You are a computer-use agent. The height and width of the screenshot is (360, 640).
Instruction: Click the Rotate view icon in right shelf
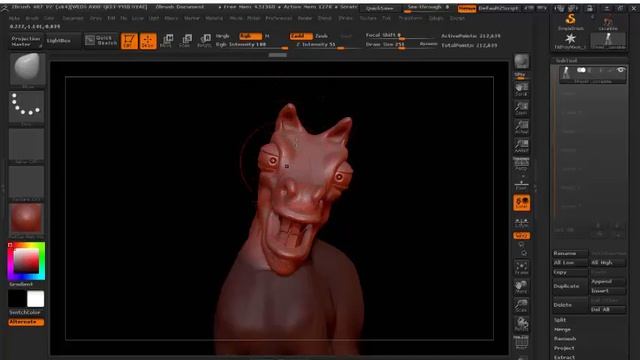[522, 324]
